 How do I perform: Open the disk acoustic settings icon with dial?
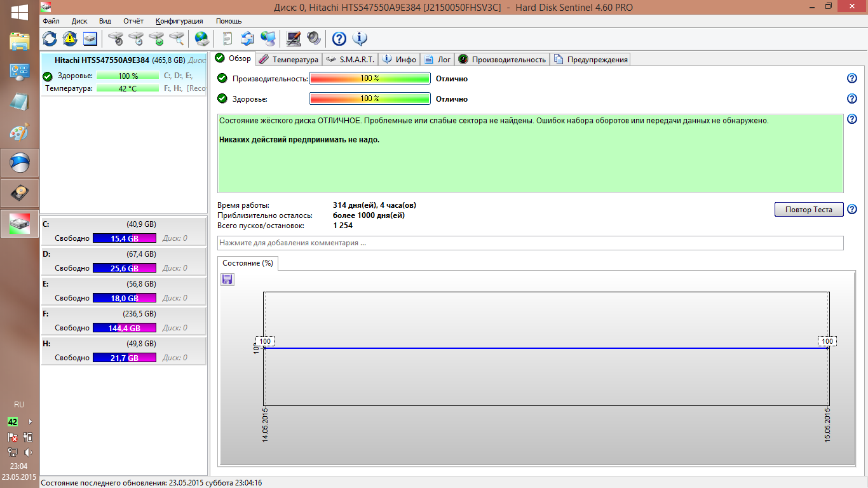tap(116, 39)
